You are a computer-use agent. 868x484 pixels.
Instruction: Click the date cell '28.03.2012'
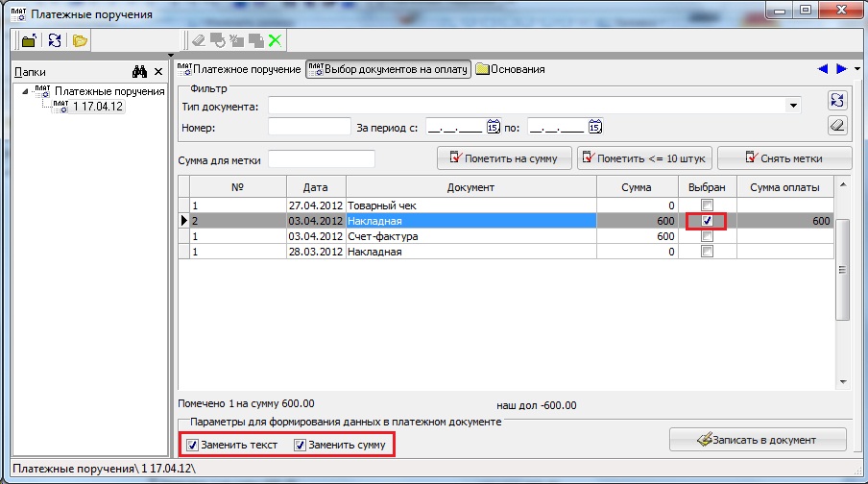tap(316, 252)
